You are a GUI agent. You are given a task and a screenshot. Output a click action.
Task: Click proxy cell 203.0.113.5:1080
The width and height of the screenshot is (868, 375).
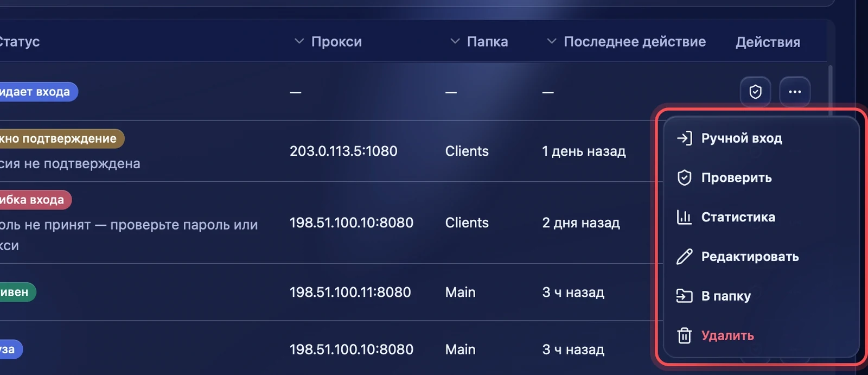pyautogui.click(x=343, y=151)
